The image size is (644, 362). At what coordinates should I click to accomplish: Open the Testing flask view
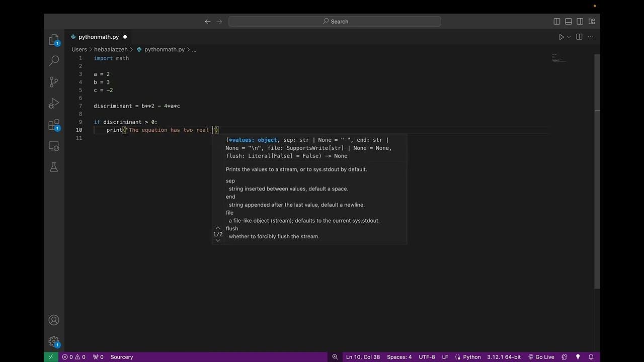[x=54, y=167]
